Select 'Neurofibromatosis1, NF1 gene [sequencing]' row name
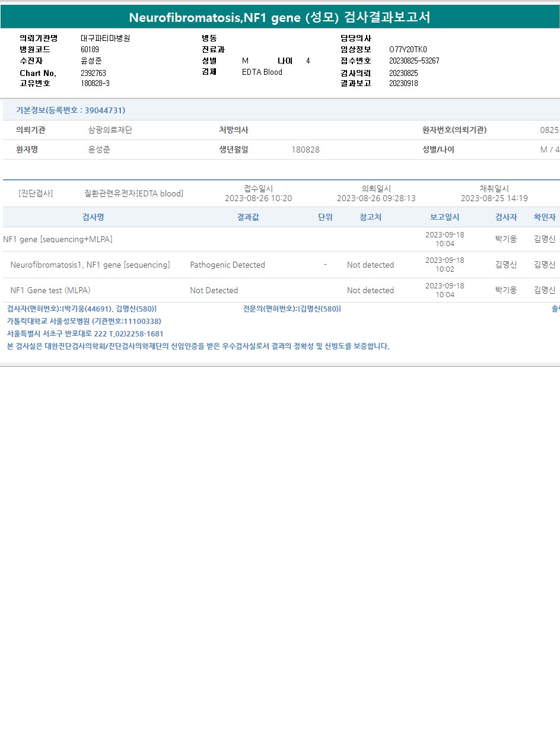The image size is (560, 737). point(90,265)
